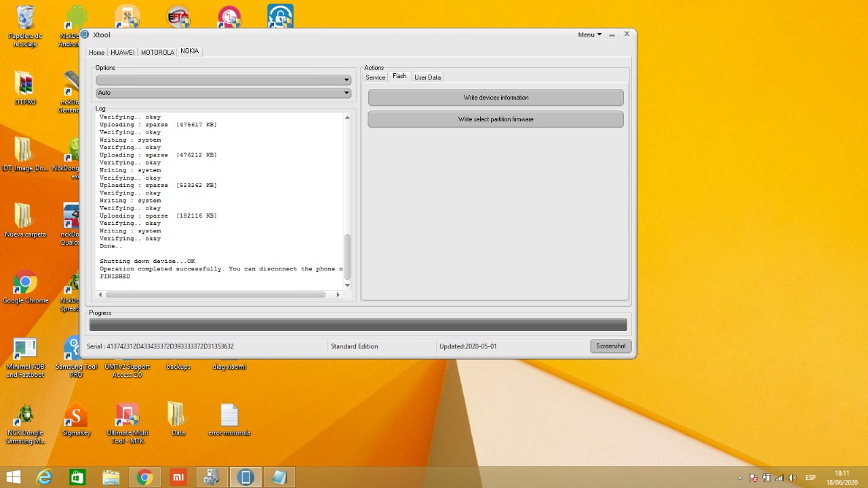The width and height of the screenshot is (868, 488).
Task: Select the Flash actions tab
Action: 399,77
